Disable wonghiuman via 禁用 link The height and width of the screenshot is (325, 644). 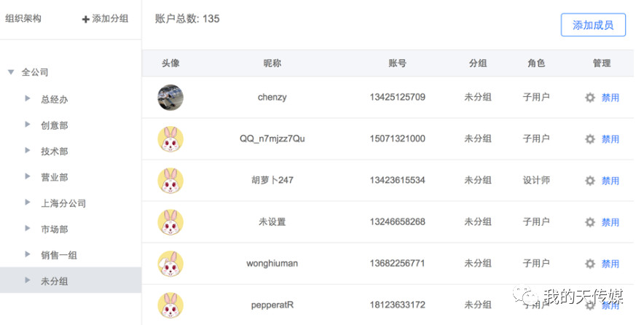tap(610, 264)
